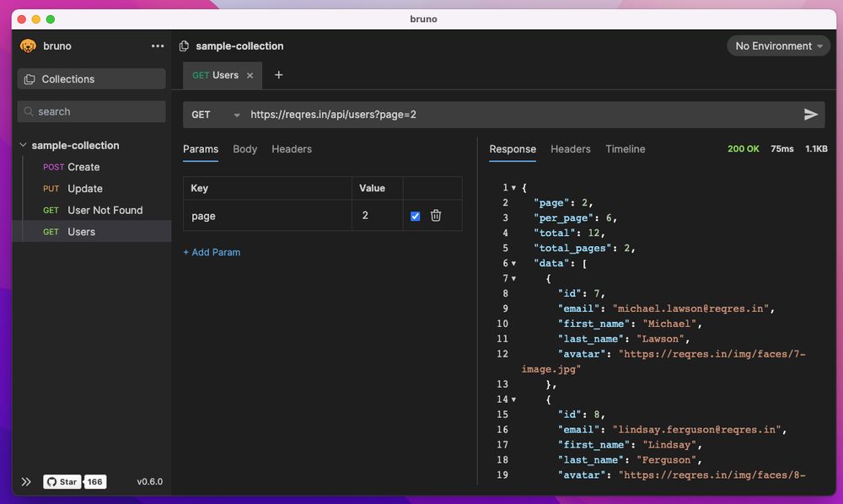Image resolution: width=843 pixels, height=504 pixels.
Task: Click the 166 star count badge
Action: 95,481
